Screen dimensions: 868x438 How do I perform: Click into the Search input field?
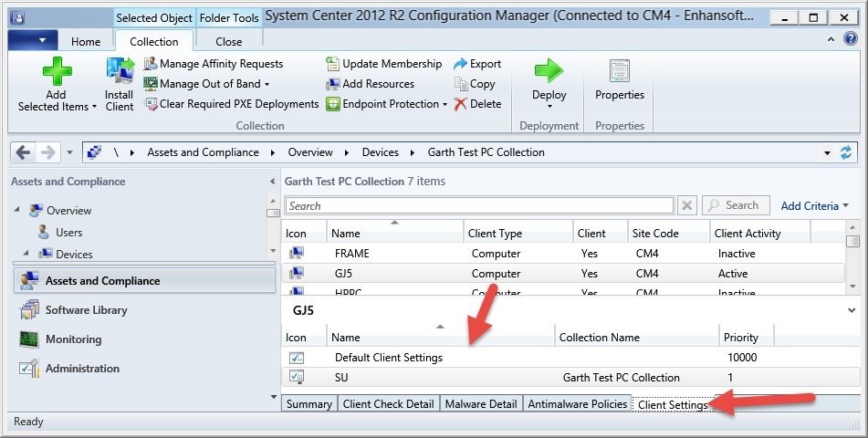point(479,206)
